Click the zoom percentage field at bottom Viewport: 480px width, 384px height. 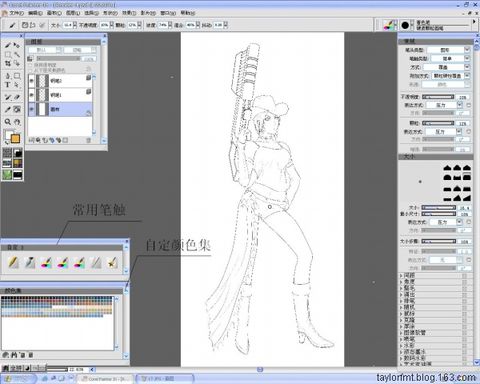click(x=78, y=369)
